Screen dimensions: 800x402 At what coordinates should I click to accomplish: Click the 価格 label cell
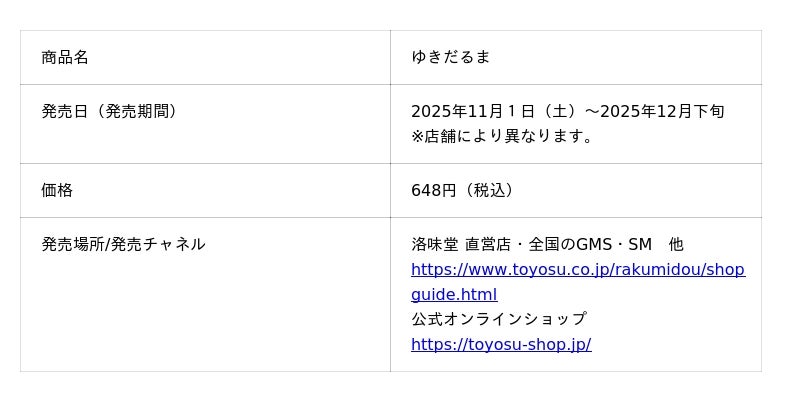(x=57, y=190)
